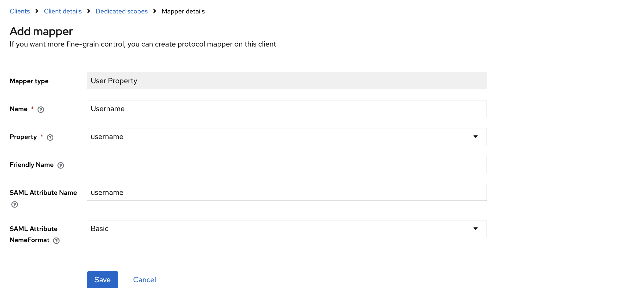This screenshot has height=306, width=644.
Task: Click the Add mapper page heading
Action: [x=41, y=31]
